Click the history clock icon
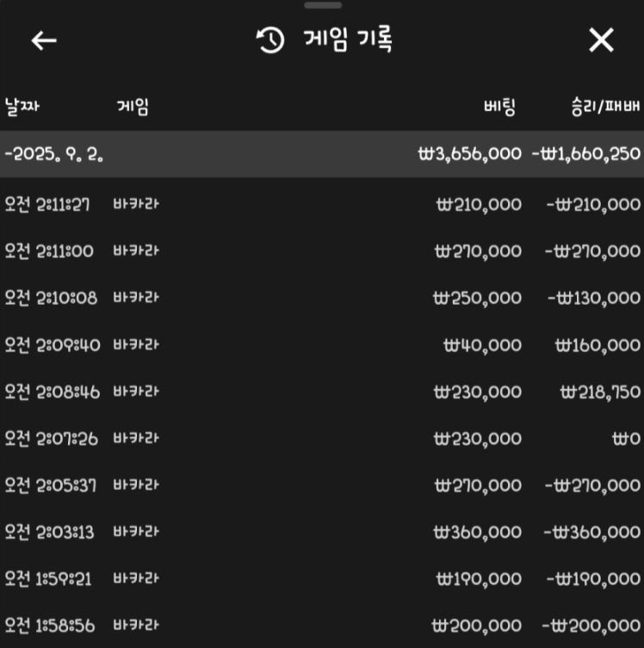This screenshot has width=644, height=648. pyautogui.click(x=270, y=40)
